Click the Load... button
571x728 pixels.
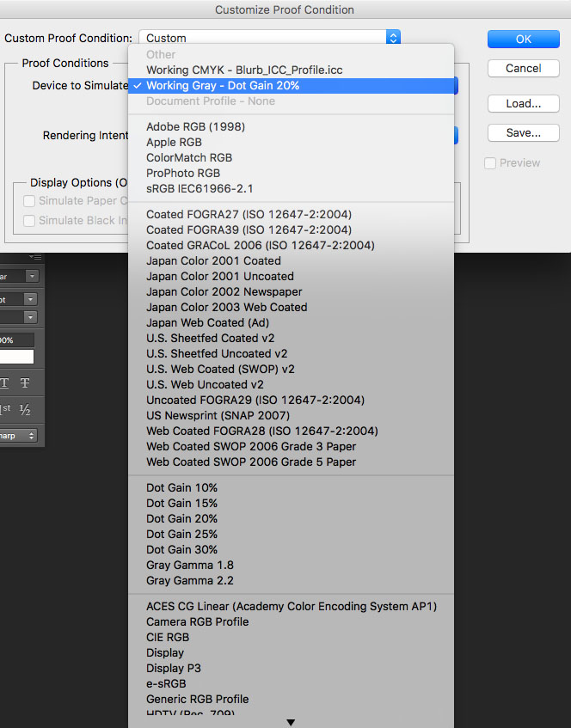tap(523, 104)
